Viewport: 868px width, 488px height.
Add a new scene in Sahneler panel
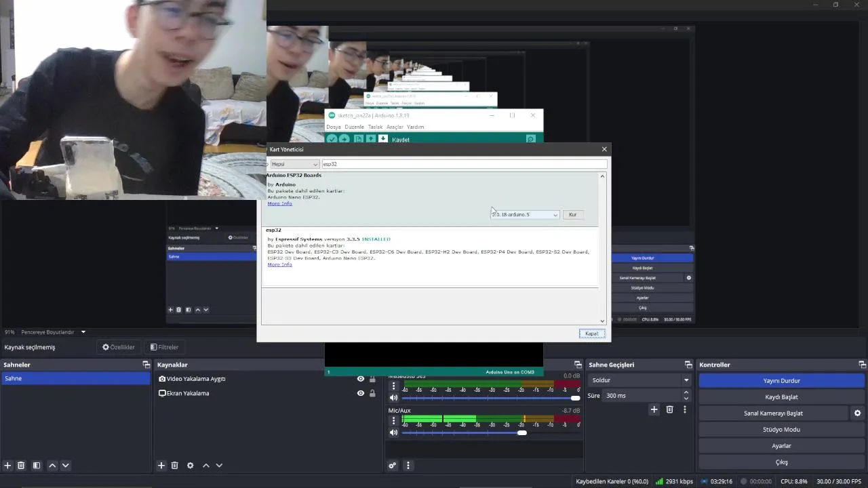7,466
